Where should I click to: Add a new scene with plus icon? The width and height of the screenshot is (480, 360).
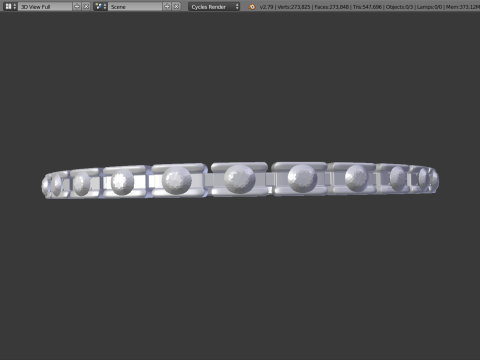coord(167,6)
